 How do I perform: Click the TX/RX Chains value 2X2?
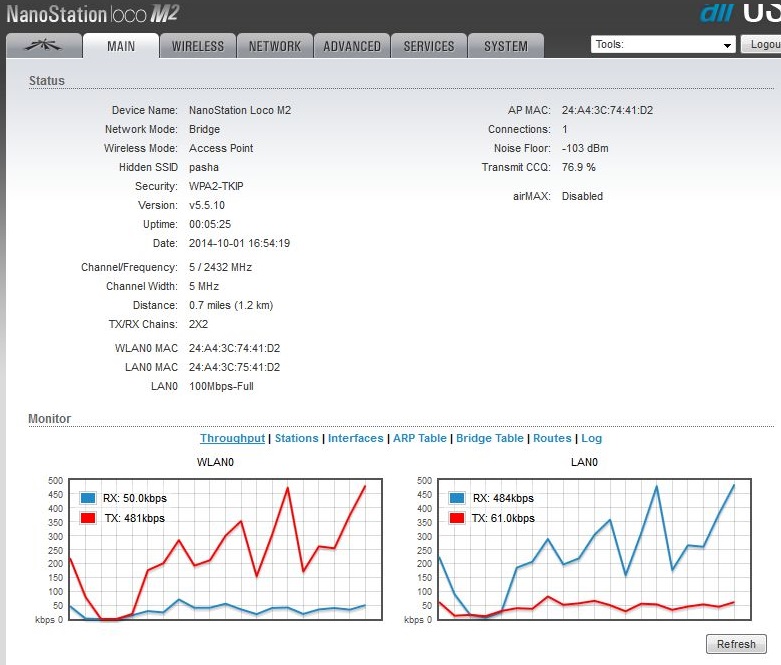(x=198, y=324)
